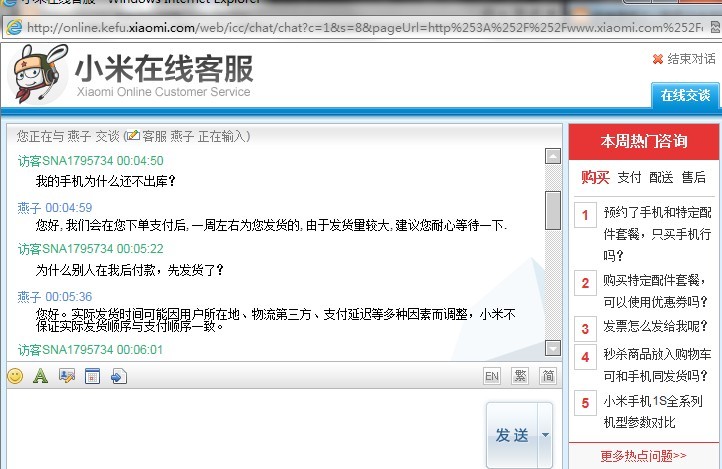Click the 发送 send button
This screenshot has width=722, height=469.
tap(512, 435)
